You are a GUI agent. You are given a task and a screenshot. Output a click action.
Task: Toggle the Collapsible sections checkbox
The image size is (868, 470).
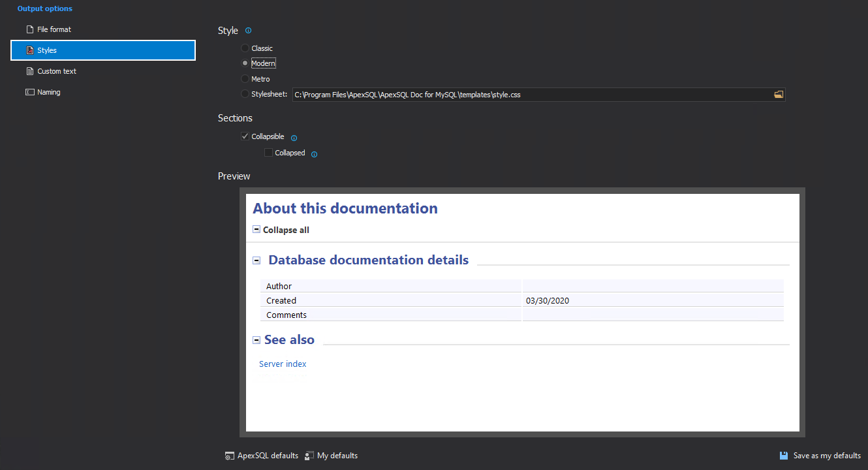tap(245, 136)
